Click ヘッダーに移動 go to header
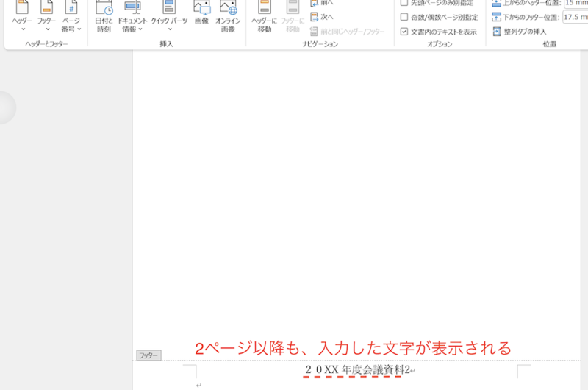 (265, 16)
